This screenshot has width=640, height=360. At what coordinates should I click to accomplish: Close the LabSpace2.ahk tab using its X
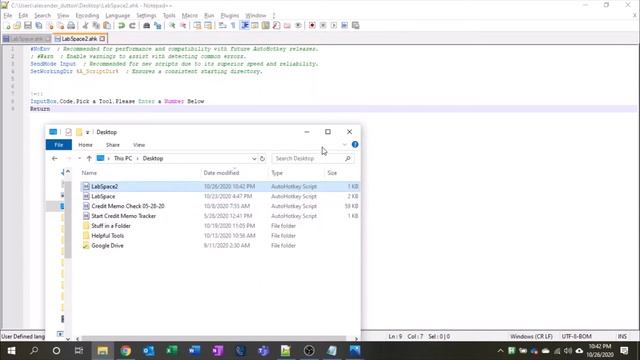(102, 39)
